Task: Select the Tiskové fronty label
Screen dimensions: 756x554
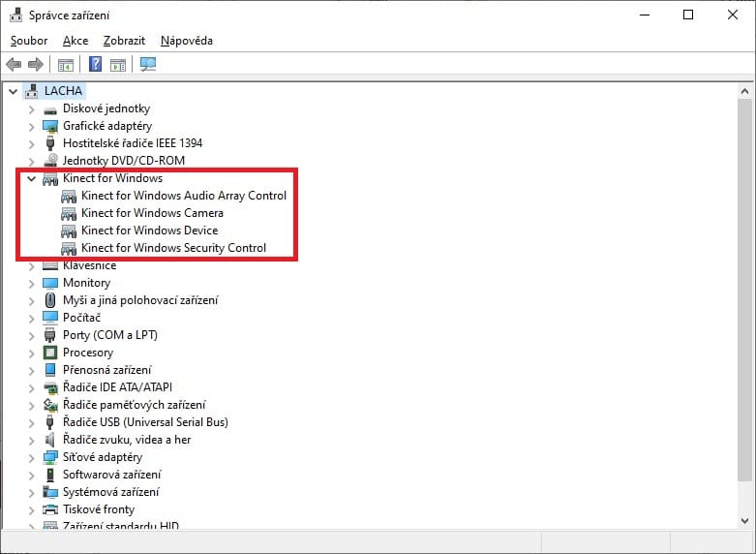Action: pos(99,509)
